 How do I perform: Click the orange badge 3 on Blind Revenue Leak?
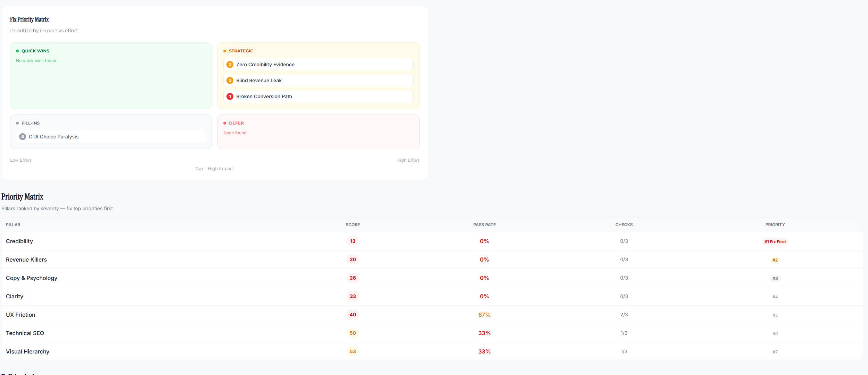point(230,80)
